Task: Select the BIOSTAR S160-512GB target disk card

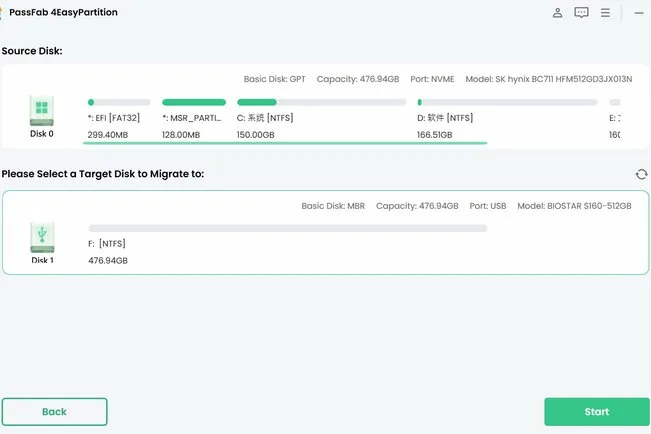Action: click(326, 233)
